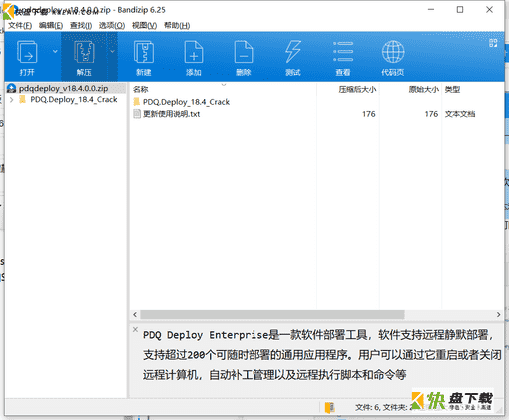
Task: Click the horizontal scrollbar thumb
Action: pyautogui.click(x=272, y=314)
